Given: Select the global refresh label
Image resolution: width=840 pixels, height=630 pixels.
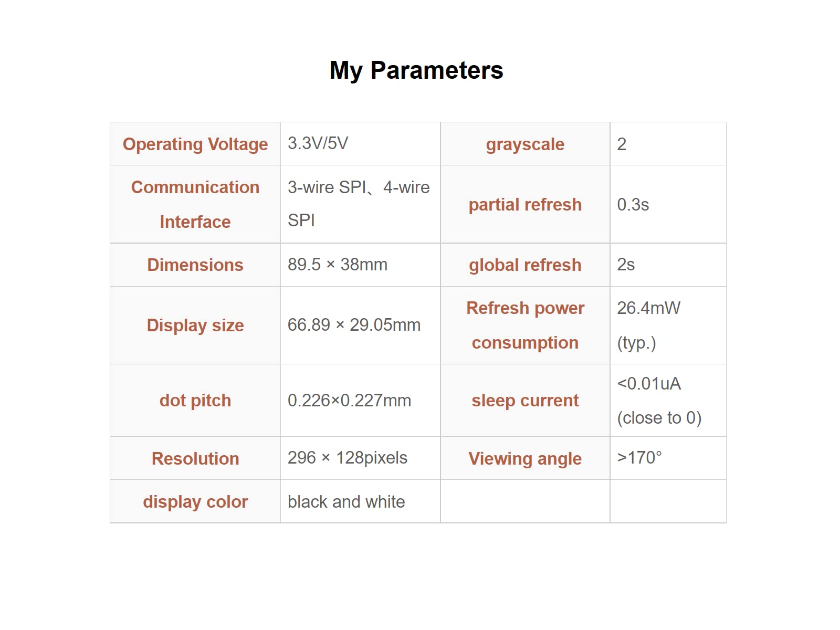Looking at the screenshot, I should pyautogui.click(x=525, y=265).
